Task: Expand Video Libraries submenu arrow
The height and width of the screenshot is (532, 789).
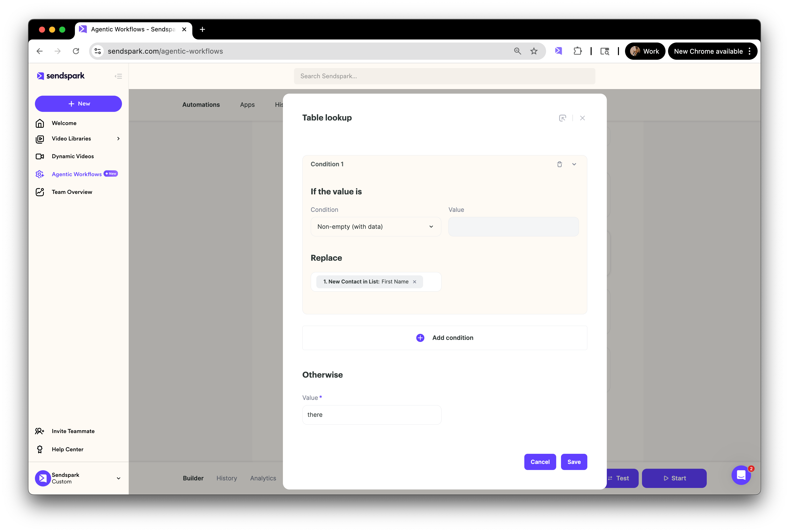Action: point(118,139)
